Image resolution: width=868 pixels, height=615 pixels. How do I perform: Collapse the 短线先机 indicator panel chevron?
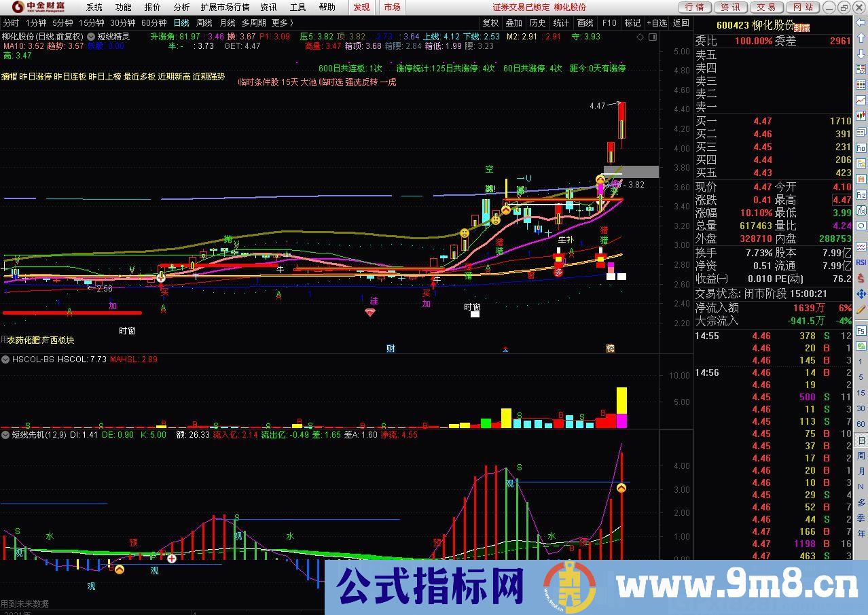click(x=6, y=434)
